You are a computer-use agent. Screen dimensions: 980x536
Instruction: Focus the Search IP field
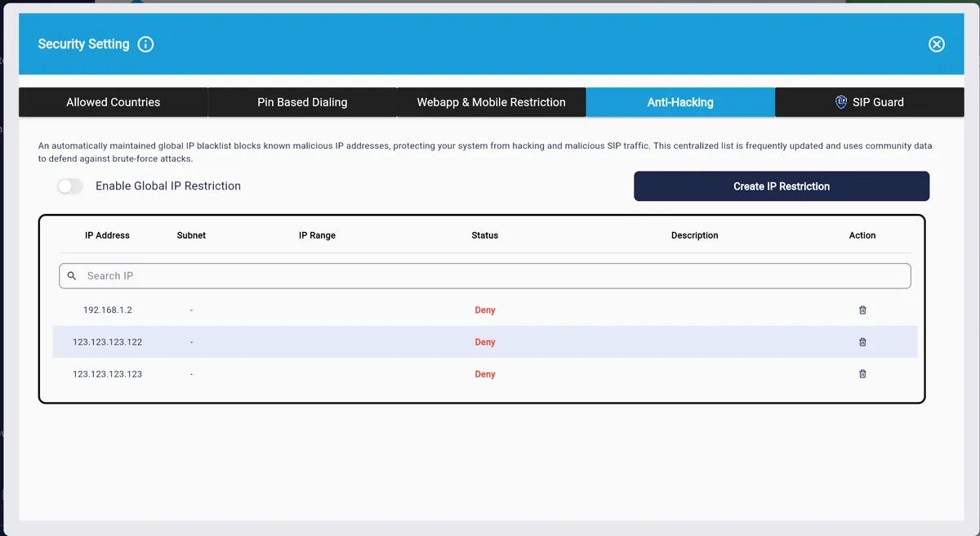pos(485,276)
